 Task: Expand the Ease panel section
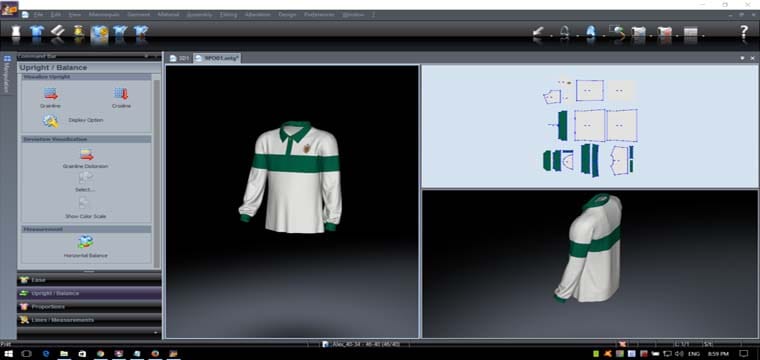point(89,280)
